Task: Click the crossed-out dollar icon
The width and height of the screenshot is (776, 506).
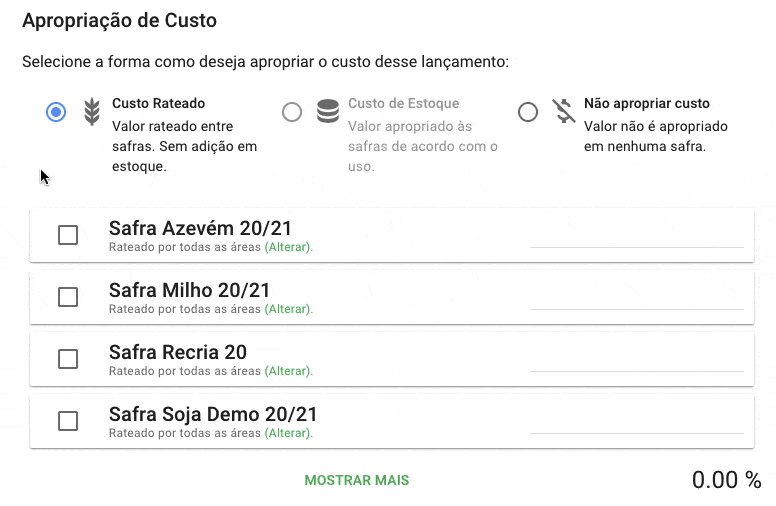Action: coord(564,112)
